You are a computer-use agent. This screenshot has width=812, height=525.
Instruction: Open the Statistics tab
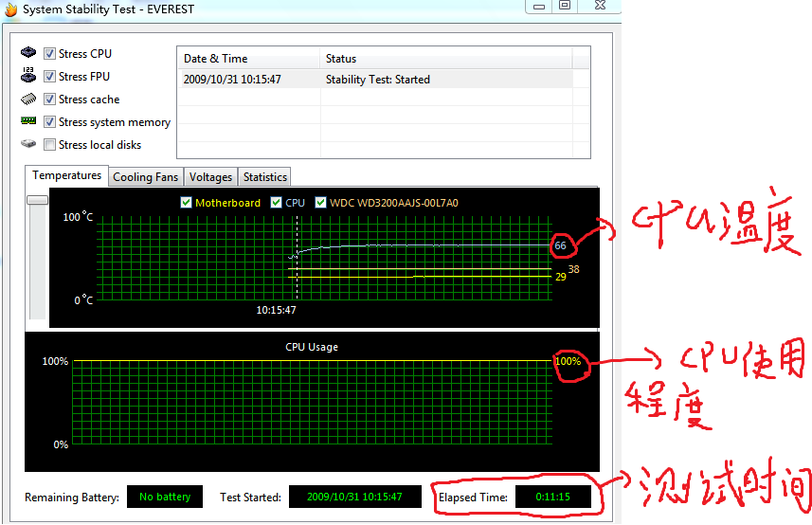click(264, 177)
